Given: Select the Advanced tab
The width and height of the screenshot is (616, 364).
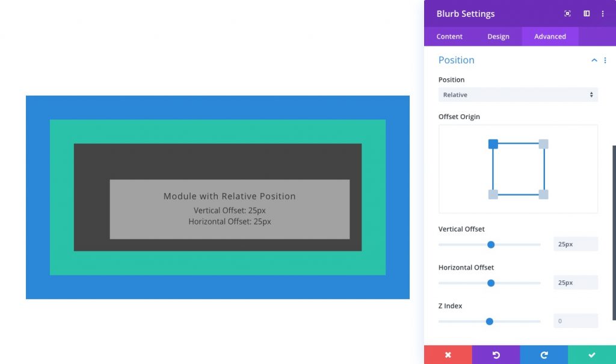Looking at the screenshot, I should click(x=549, y=36).
